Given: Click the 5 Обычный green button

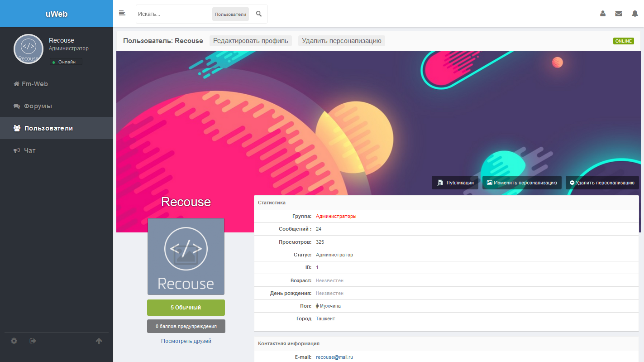Looking at the screenshot, I should tap(186, 308).
